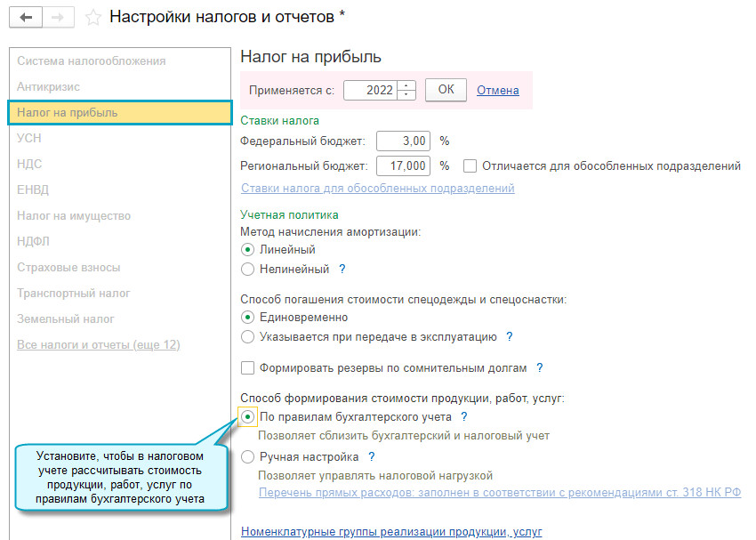
Task: Click the Отмена link
Action: [497, 90]
